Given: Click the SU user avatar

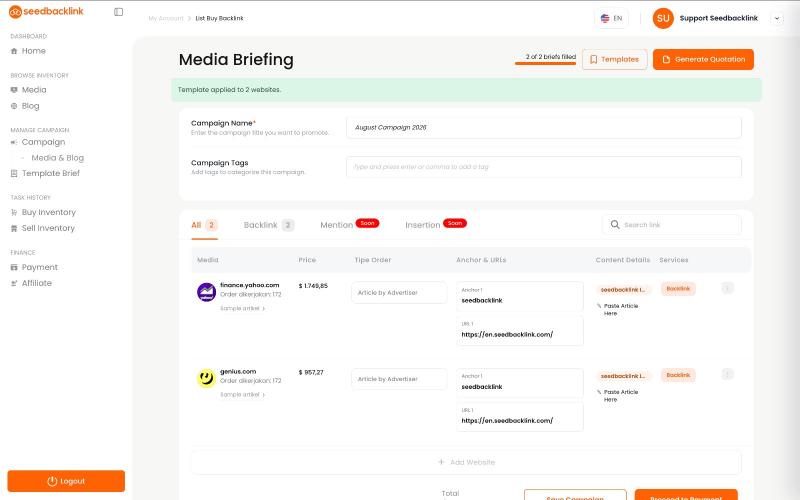Looking at the screenshot, I should [x=663, y=18].
